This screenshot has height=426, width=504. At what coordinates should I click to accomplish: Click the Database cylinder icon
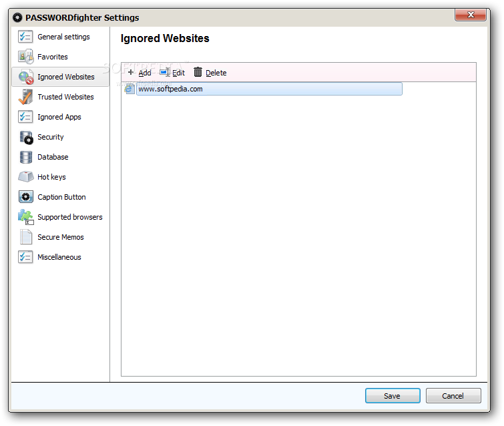click(26, 157)
